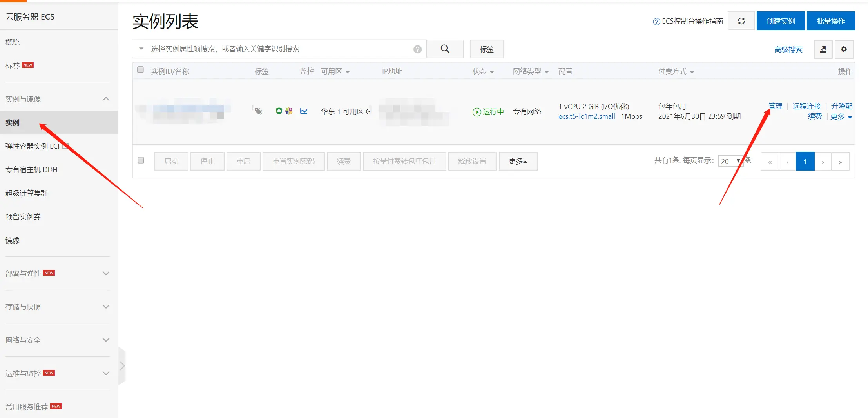This screenshot has height=418, width=868.
Task: Open the 网络类型 filter dropdown
Action: click(x=547, y=72)
